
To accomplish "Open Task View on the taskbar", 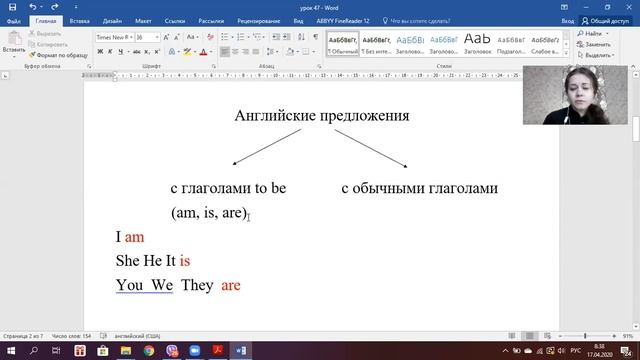I will tap(56, 351).
